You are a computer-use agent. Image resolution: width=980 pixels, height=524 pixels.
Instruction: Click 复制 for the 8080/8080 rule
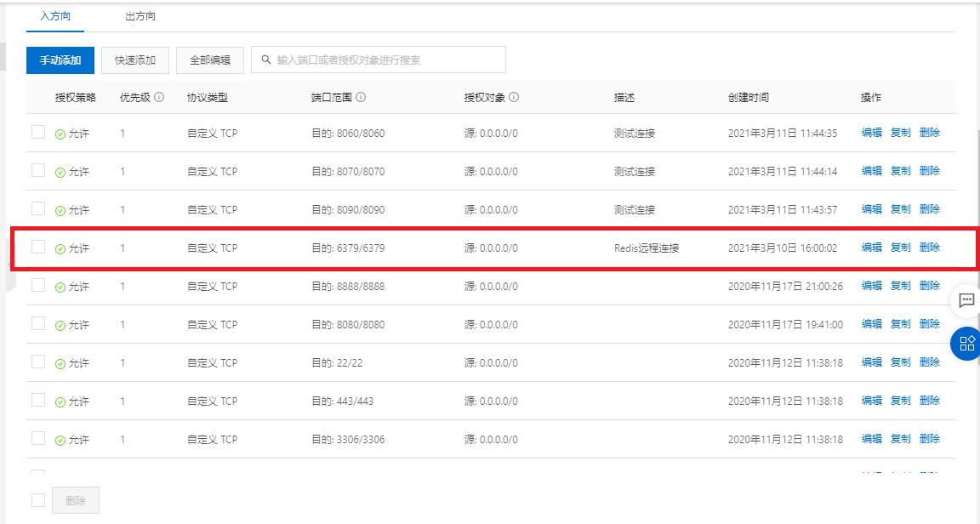(x=901, y=324)
